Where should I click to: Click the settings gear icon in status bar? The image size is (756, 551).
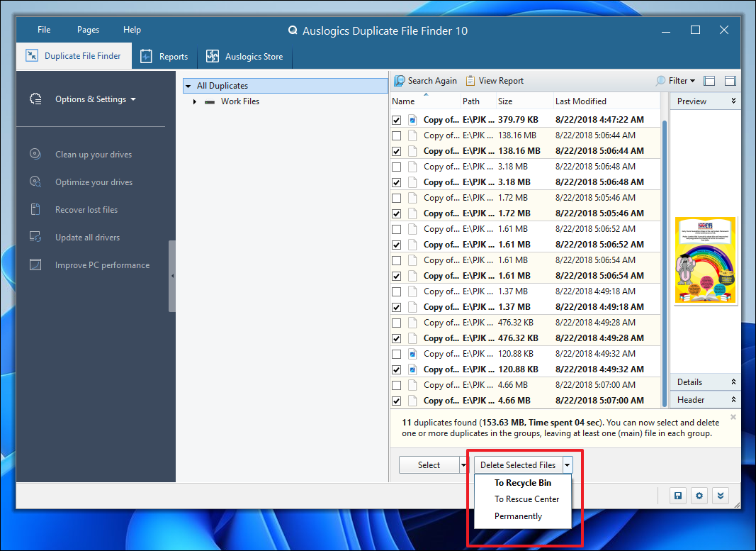click(x=699, y=496)
